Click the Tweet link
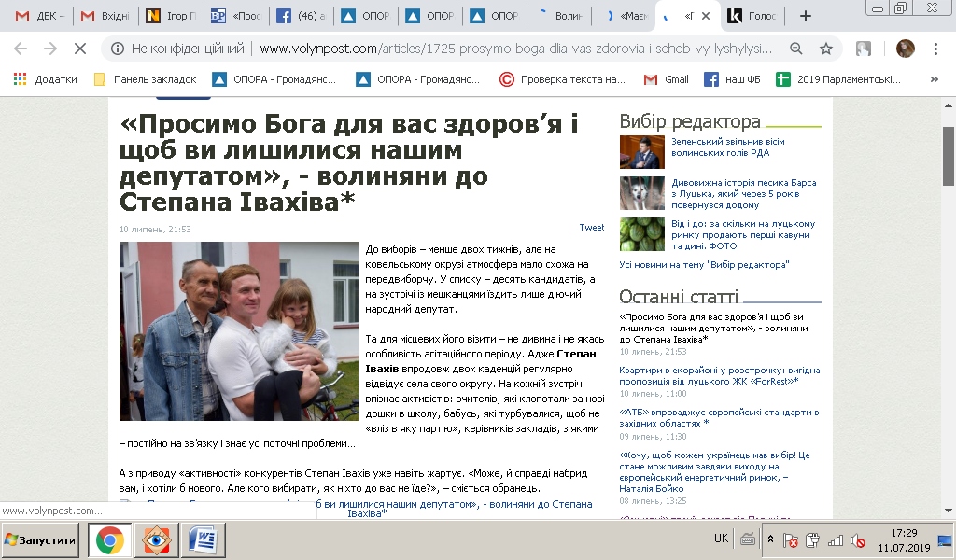The height and width of the screenshot is (560, 956). 591,228
